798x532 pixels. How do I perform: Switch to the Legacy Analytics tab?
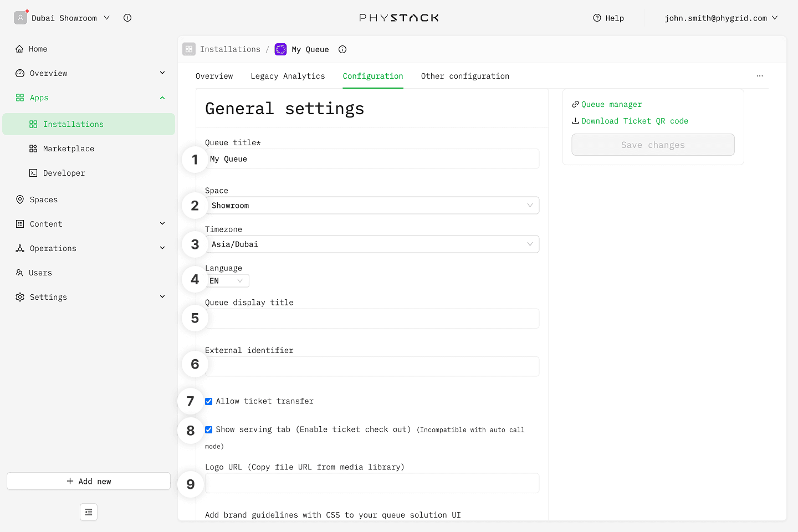288,76
